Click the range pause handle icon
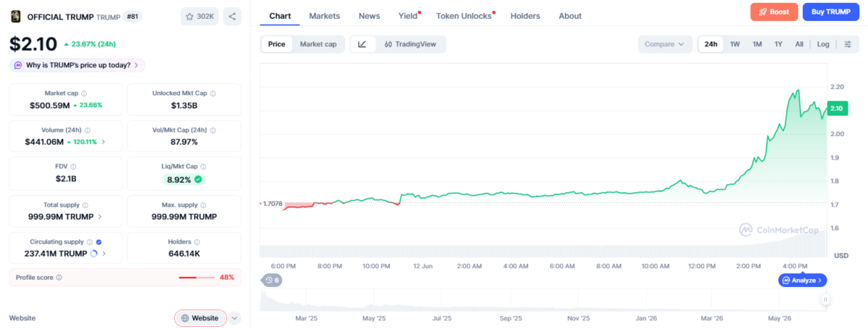868x329 pixels. coord(825,299)
